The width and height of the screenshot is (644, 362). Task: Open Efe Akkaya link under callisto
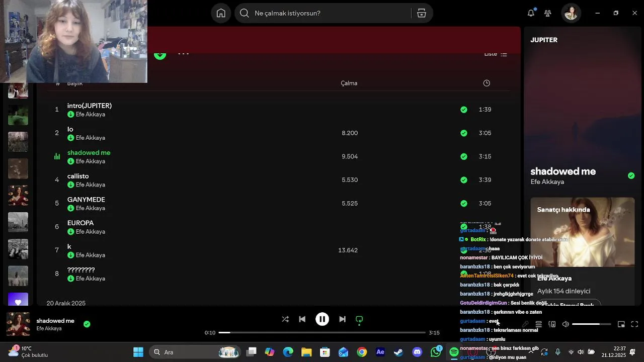[91, 185]
